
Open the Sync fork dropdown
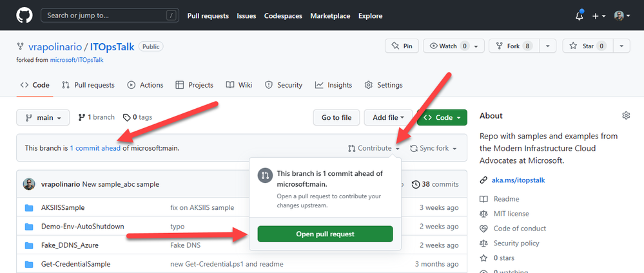tap(434, 148)
